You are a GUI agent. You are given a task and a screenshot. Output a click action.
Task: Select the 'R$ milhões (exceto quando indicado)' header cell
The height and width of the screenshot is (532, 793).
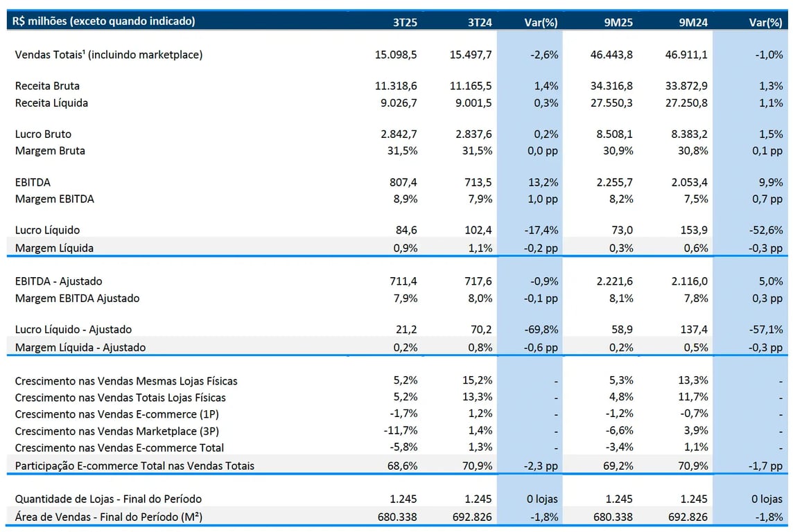tap(104, 21)
